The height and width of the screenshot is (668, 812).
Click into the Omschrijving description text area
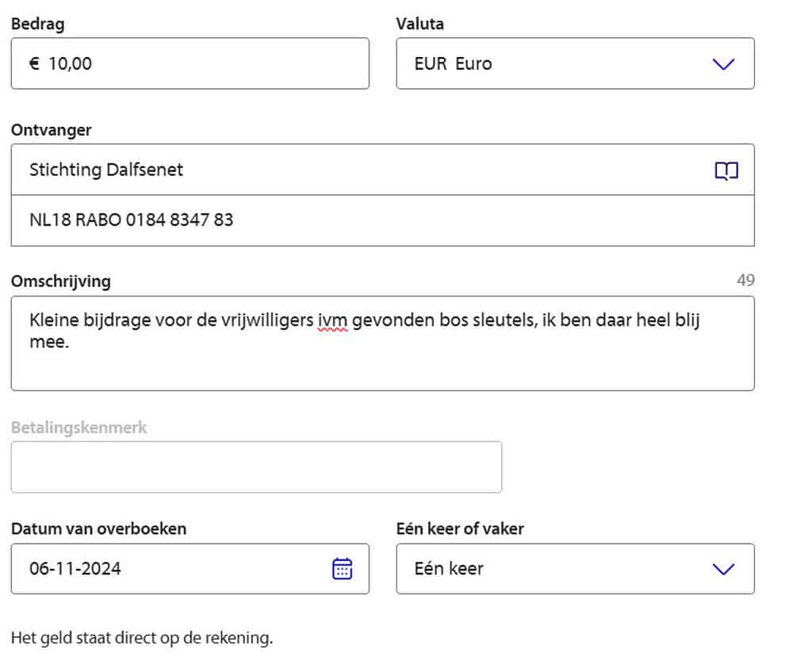point(383,343)
